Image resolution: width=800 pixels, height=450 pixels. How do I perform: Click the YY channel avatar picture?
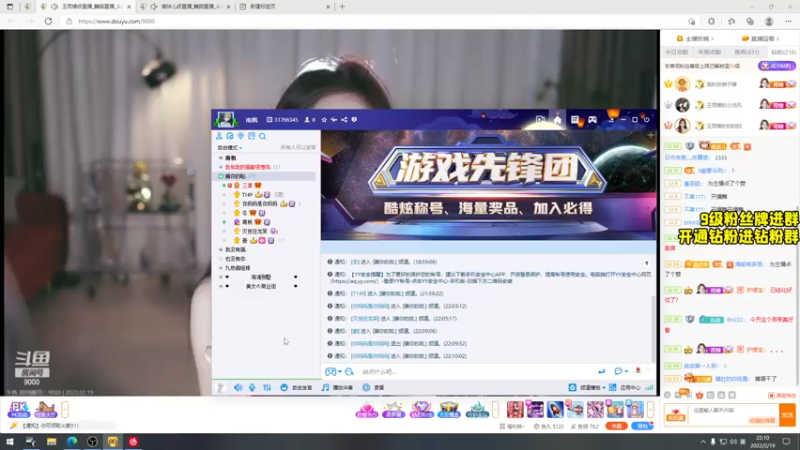click(225, 119)
